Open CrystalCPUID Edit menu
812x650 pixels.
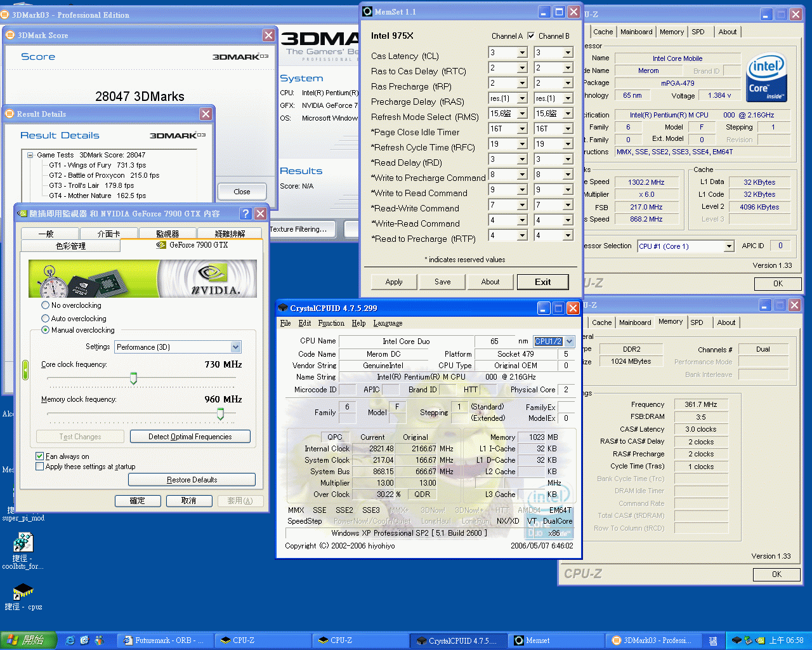(x=304, y=323)
